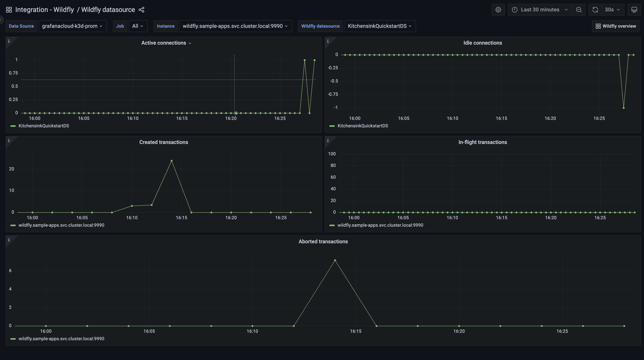Open the Job 'All' dropdown
The height and width of the screenshot is (360, 644).
[138, 26]
